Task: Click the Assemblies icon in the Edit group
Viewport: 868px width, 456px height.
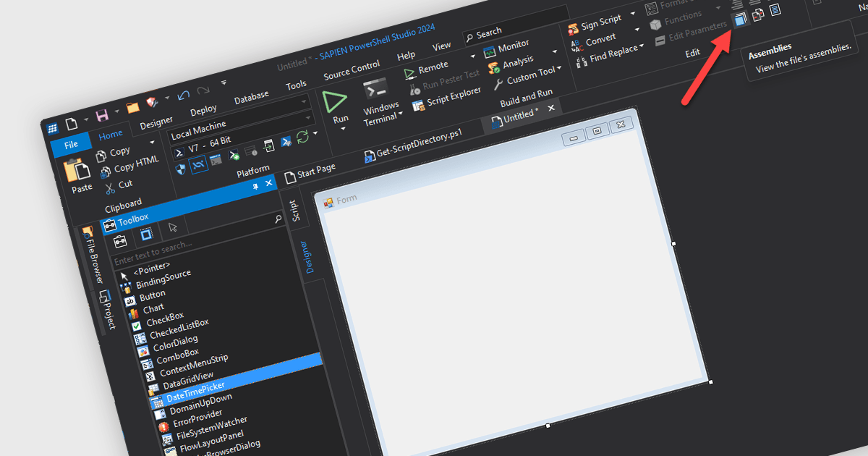Action: (740, 21)
